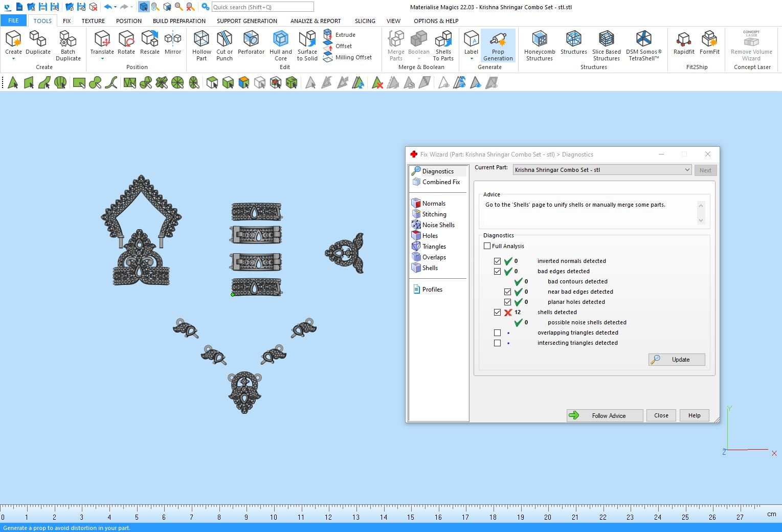
Task: Open Slice Based Structures tool
Action: (x=606, y=45)
